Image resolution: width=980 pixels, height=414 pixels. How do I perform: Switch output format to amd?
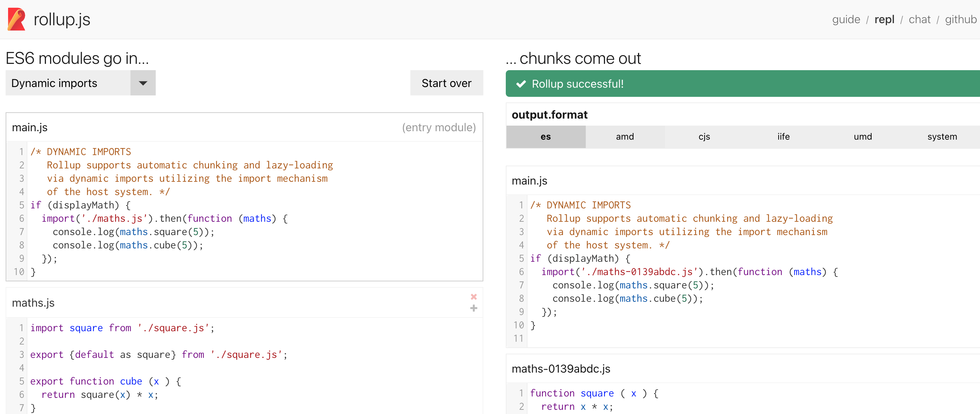625,136
